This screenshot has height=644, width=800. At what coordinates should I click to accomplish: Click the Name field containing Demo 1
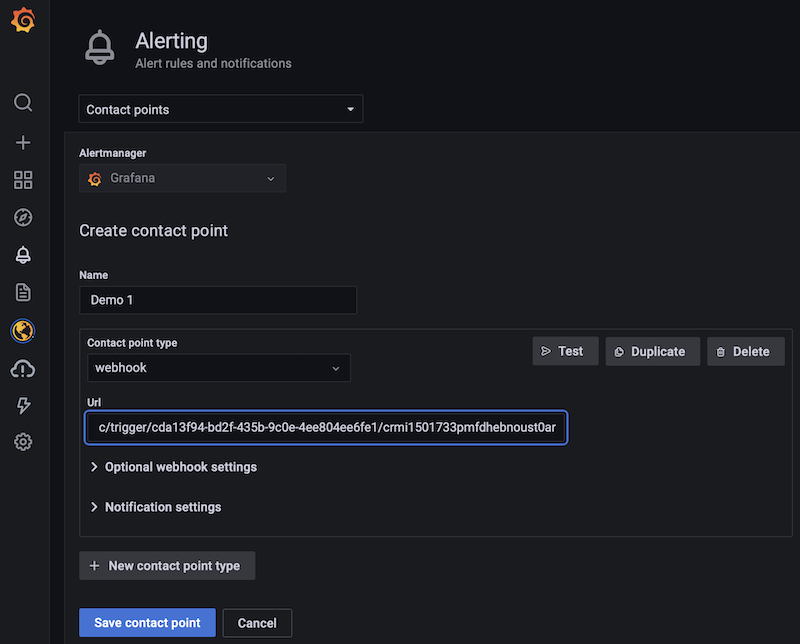217,300
